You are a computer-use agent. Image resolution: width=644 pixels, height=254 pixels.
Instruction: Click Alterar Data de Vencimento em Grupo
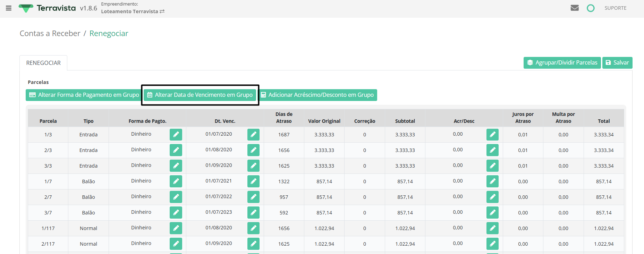[200, 95]
